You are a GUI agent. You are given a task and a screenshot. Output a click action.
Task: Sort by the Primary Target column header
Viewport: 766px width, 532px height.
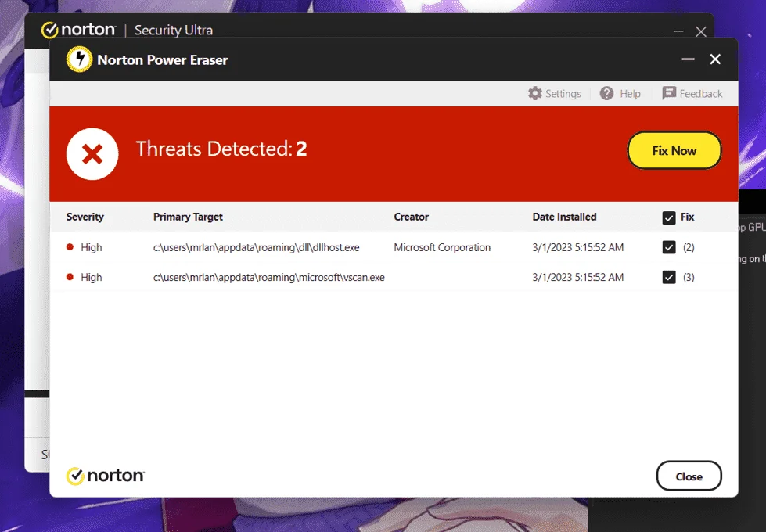[188, 217]
